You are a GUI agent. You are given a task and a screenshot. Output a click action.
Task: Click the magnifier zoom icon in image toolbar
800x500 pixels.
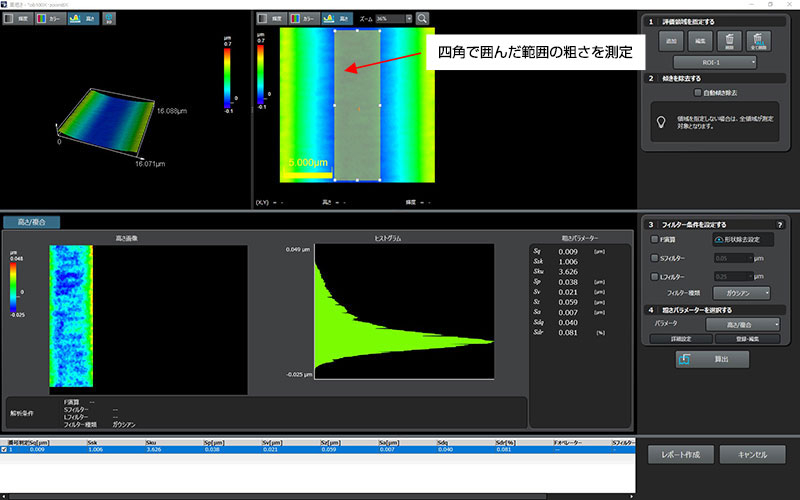[x=422, y=18]
